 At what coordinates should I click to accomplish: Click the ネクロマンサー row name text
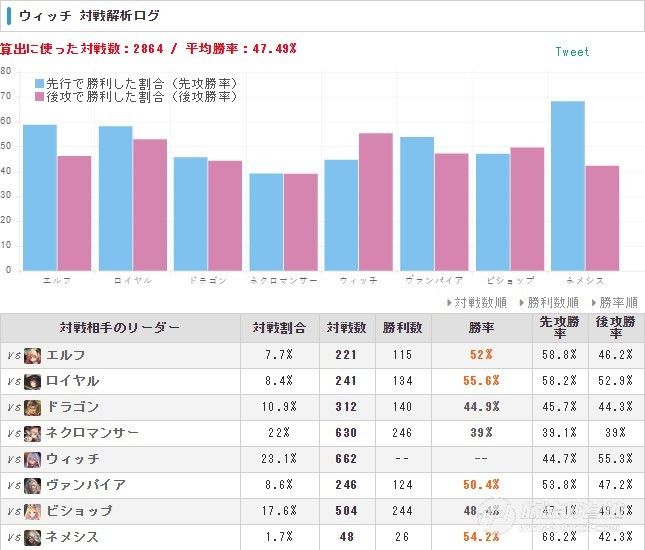click(92, 433)
